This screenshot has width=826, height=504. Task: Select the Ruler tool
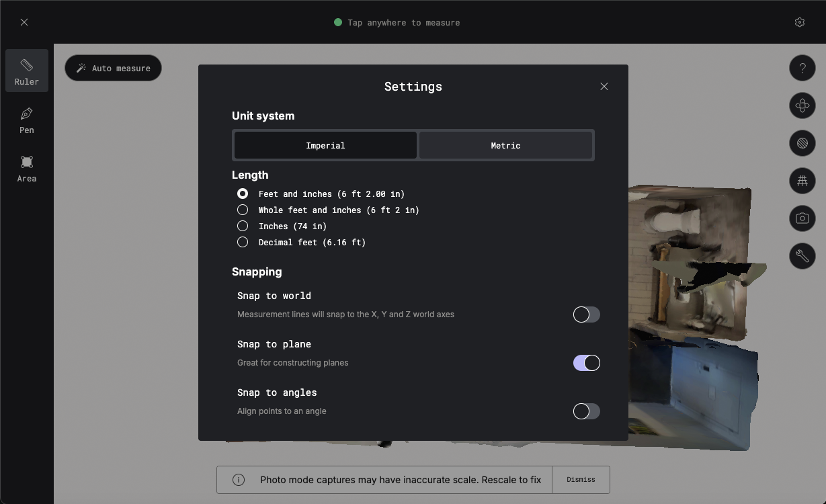pos(27,71)
